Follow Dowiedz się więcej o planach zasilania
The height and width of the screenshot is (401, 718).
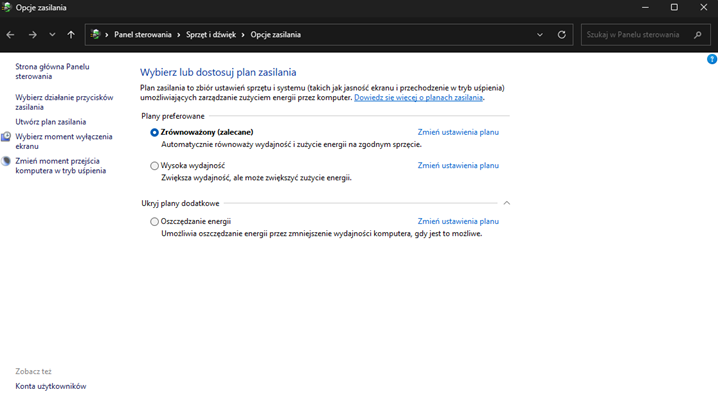click(419, 98)
